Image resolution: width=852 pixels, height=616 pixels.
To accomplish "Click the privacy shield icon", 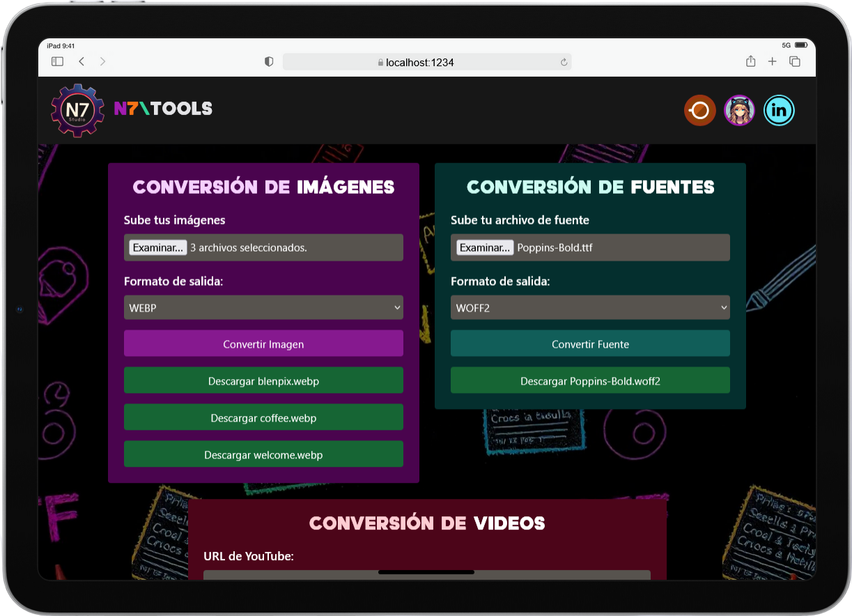I will tap(269, 62).
